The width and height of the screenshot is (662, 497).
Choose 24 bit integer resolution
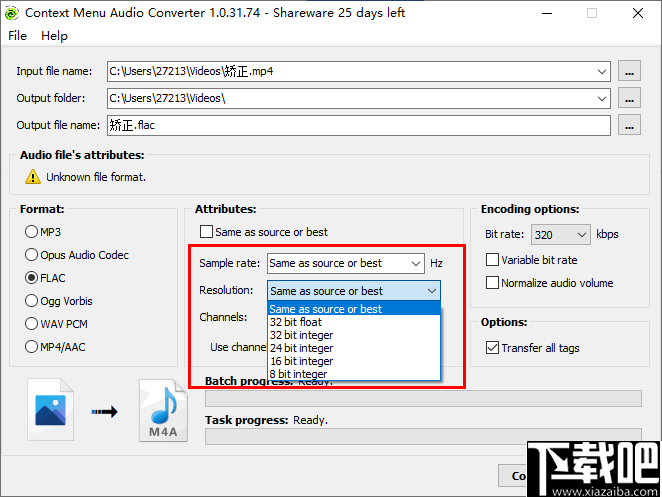pos(354,348)
